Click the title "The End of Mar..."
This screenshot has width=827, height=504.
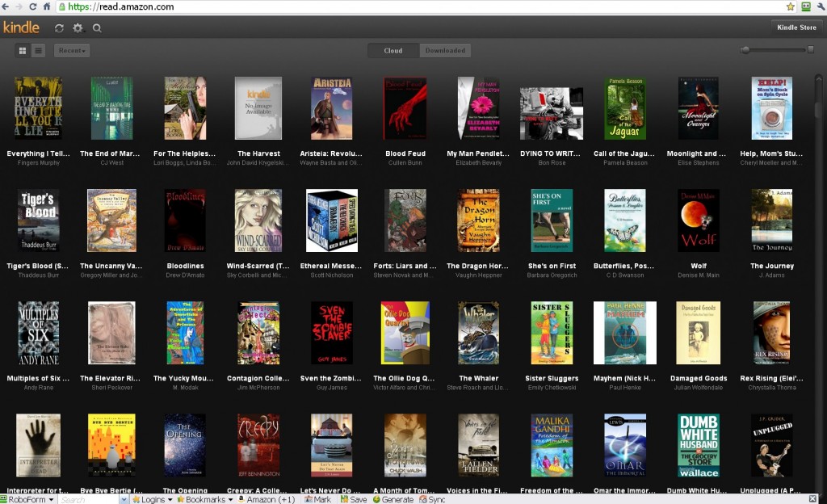point(110,153)
